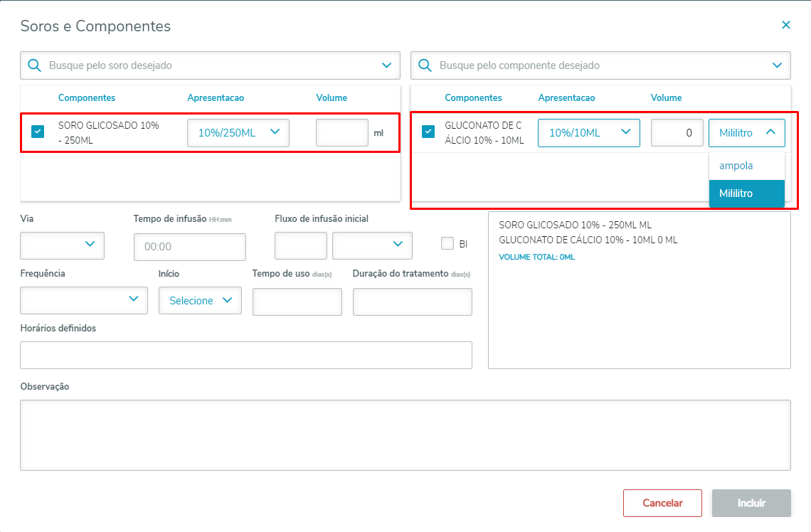Viewport: 811px width, 532px height.
Task: Open the Início Selecione dropdown
Action: tap(200, 300)
